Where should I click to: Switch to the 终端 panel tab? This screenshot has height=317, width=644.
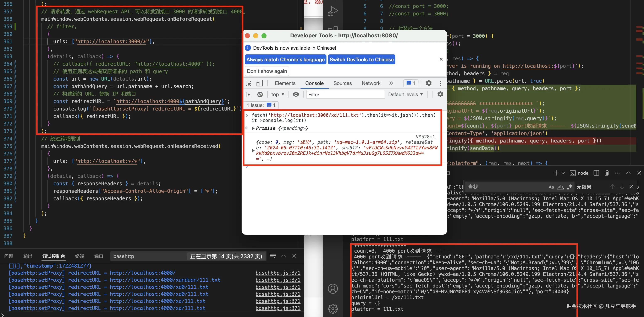[x=80, y=256]
